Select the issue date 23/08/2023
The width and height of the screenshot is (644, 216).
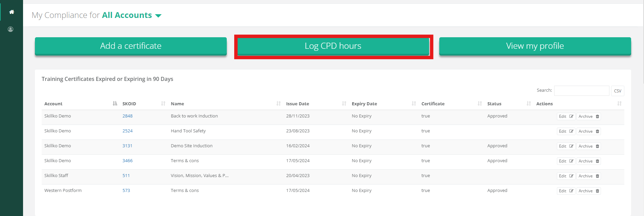pyautogui.click(x=298, y=131)
